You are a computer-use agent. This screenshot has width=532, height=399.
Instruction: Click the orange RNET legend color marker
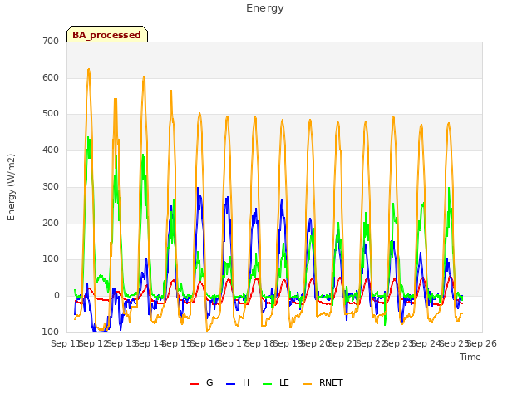[x=307, y=384]
